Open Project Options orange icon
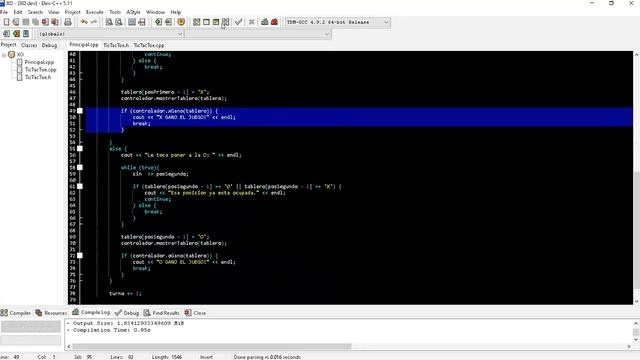This screenshot has width=640, height=360. [x=181, y=22]
